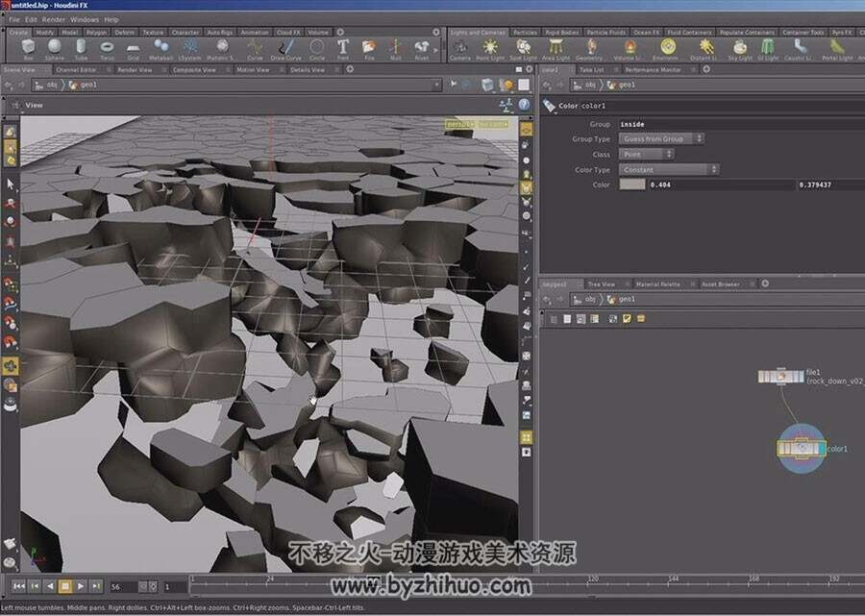Edit the Color red value 0.404
Screen dimensions: 865x616
722,185
